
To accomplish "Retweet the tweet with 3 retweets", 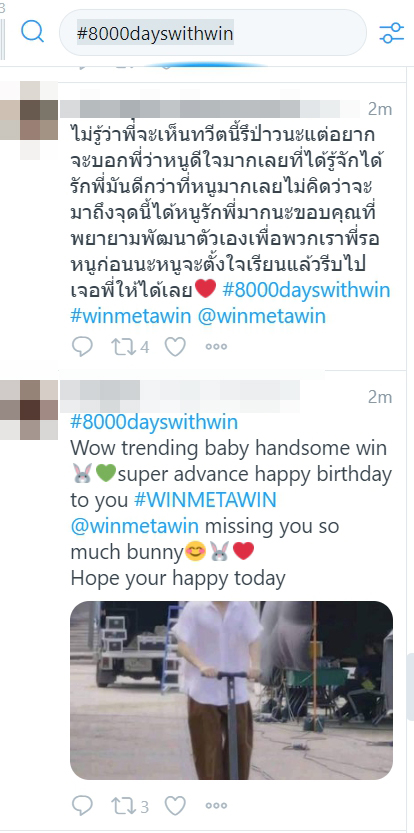I will pos(130,806).
